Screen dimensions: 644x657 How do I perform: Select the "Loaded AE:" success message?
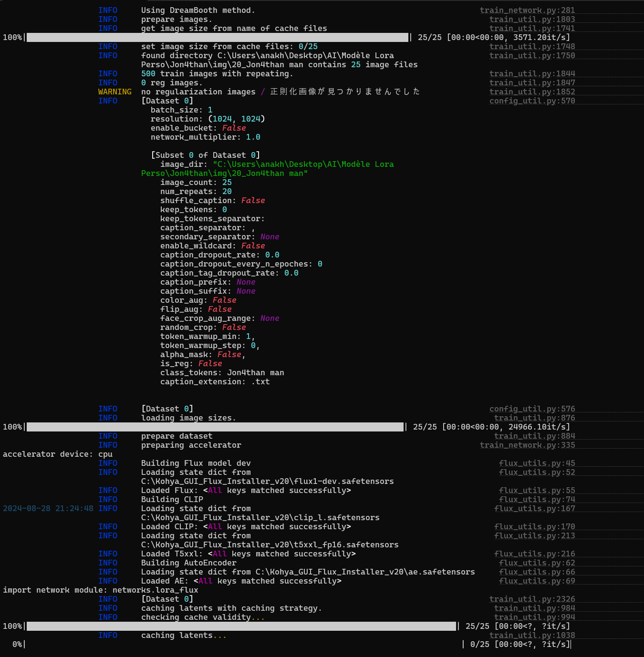241,581
